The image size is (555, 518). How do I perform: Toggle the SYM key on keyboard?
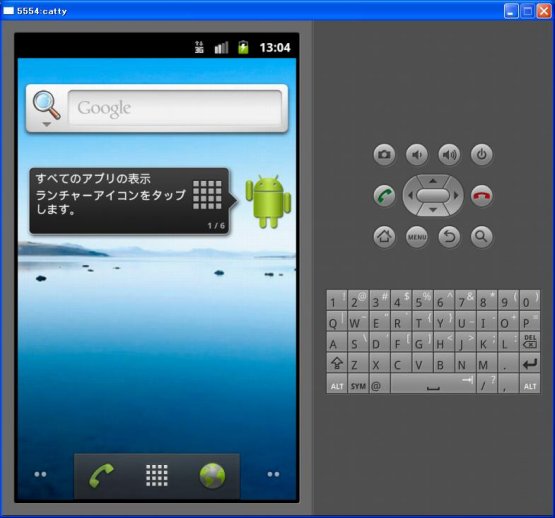coord(358,383)
